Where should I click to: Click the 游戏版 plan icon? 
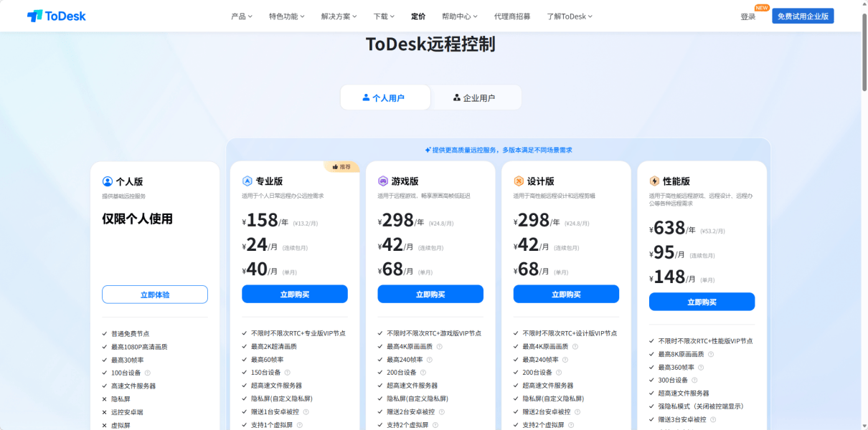[x=383, y=181]
